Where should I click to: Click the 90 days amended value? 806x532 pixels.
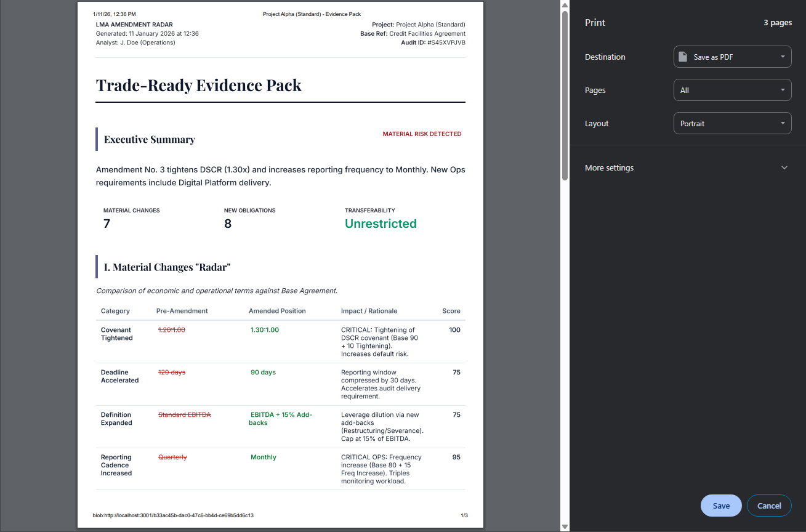(263, 373)
